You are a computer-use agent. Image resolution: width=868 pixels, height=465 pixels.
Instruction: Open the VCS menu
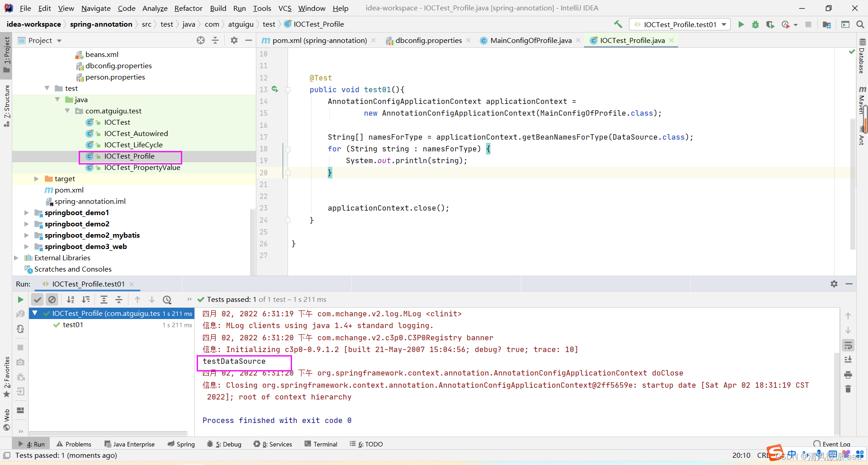point(285,8)
